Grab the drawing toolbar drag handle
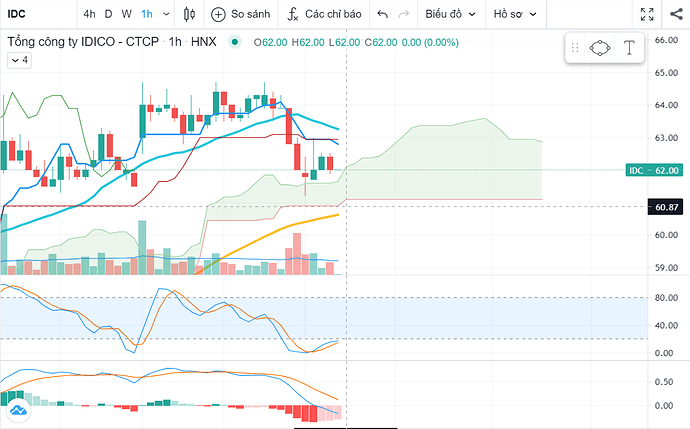Viewport: 690px width, 429px height. (575, 48)
